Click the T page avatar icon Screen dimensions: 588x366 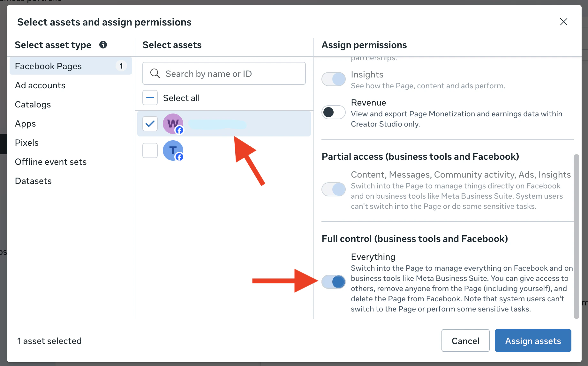point(173,150)
